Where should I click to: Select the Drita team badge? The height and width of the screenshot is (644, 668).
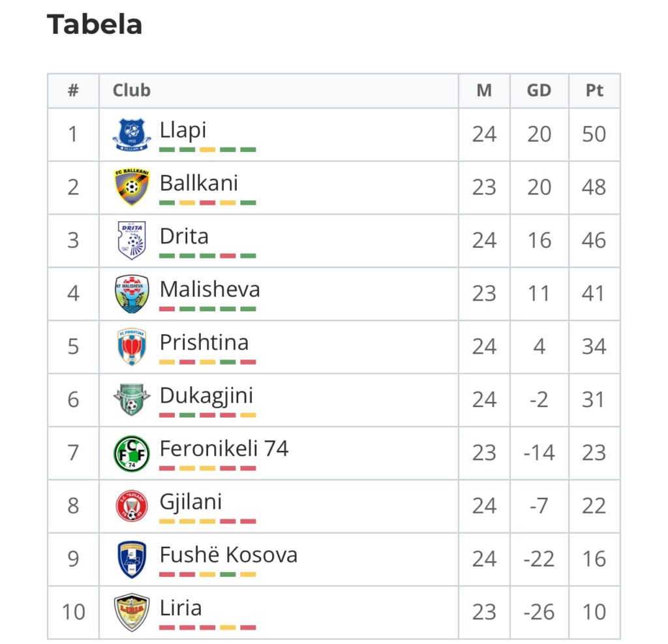point(132,240)
